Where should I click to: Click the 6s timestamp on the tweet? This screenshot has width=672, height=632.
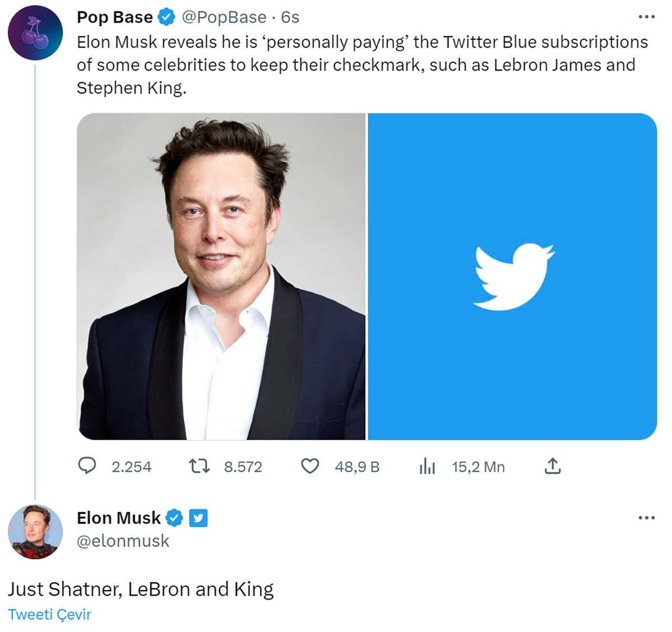coord(289,17)
